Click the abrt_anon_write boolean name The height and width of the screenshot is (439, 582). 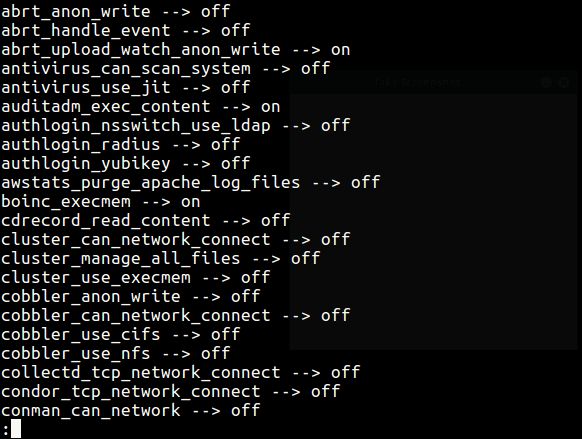[x=76, y=12]
